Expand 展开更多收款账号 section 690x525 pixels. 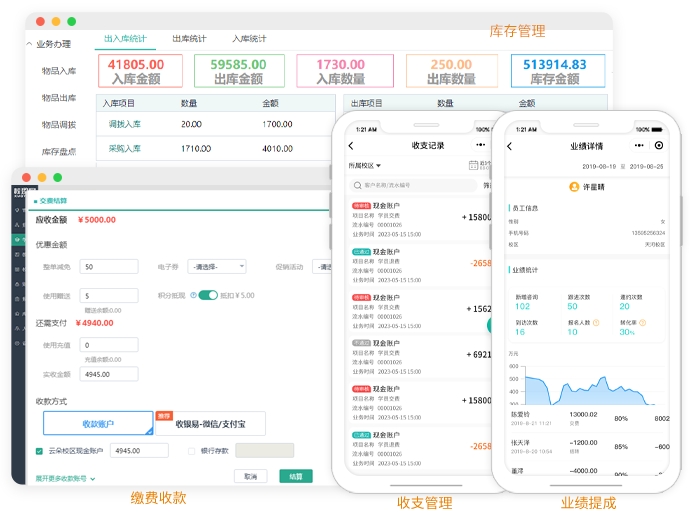tap(65, 478)
